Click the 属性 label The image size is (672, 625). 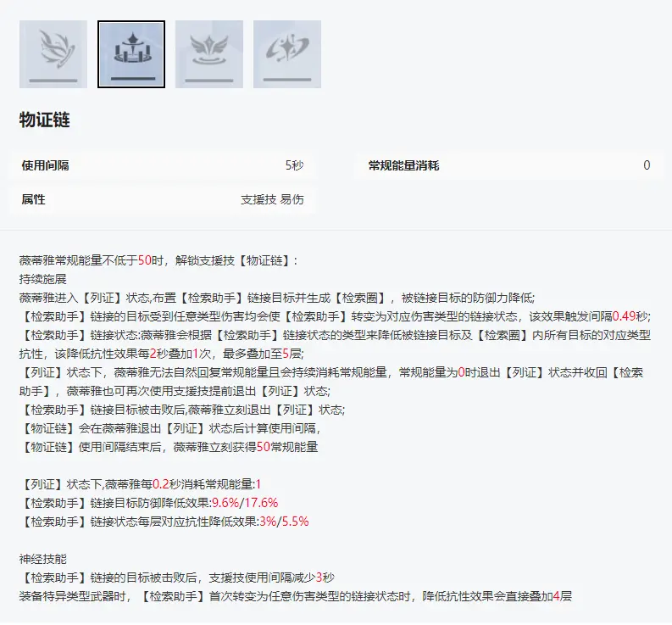tap(33, 200)
